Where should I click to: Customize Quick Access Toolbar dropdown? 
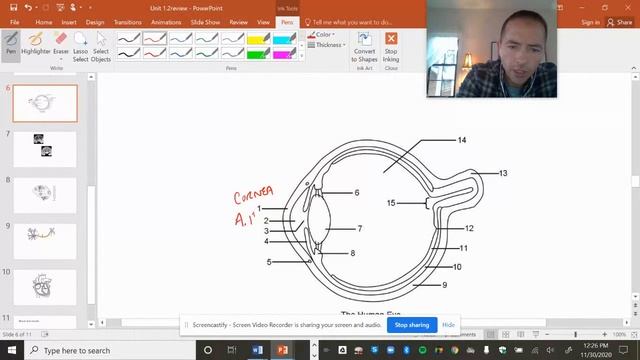point(90,7)
